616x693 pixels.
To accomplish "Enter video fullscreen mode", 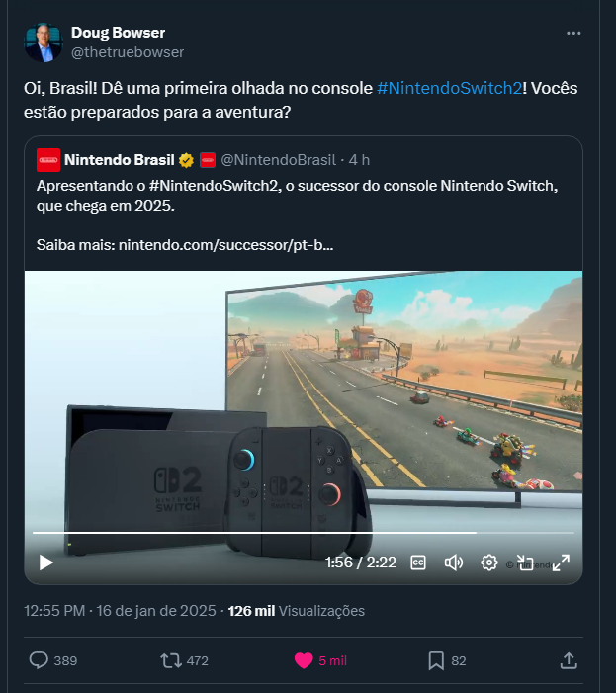I will (561, 563).
